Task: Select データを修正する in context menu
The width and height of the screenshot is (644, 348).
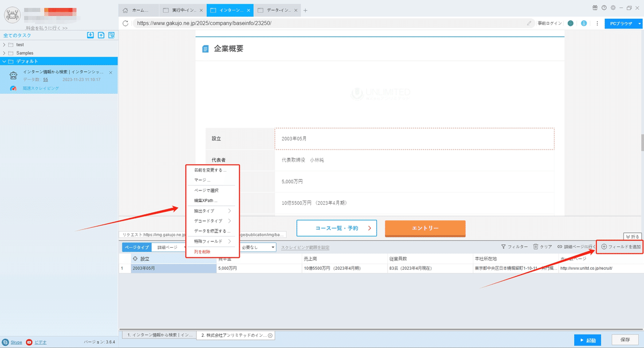Action: 213,231
